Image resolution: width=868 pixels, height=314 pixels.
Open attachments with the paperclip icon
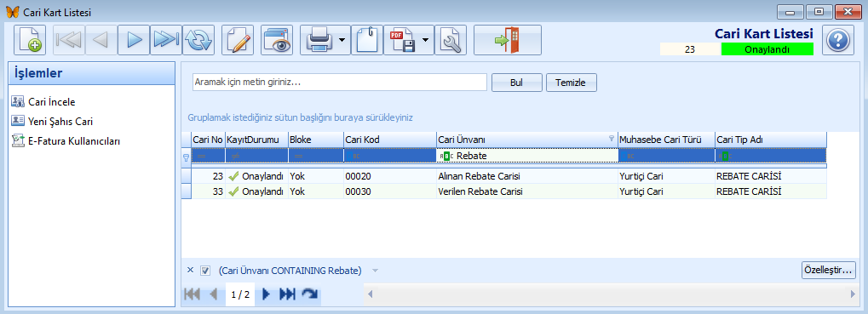pos(366,40)
